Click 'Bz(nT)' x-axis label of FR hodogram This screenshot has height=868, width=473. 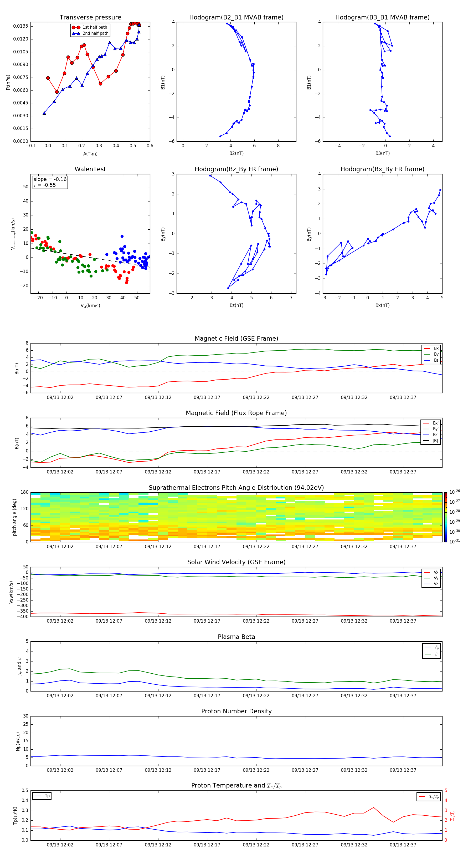pos(236,305)
